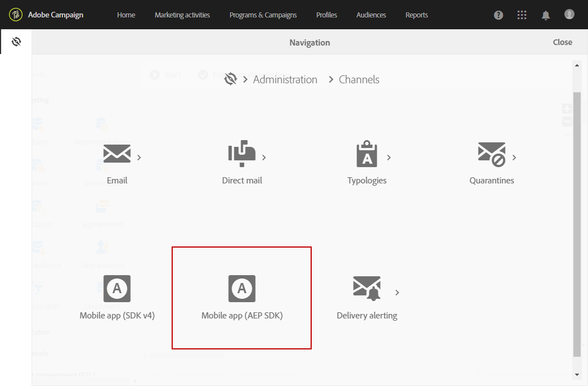Click the Delivery alerting label
The height and width of the screenshot is (386, 588).
coord(367,316)
